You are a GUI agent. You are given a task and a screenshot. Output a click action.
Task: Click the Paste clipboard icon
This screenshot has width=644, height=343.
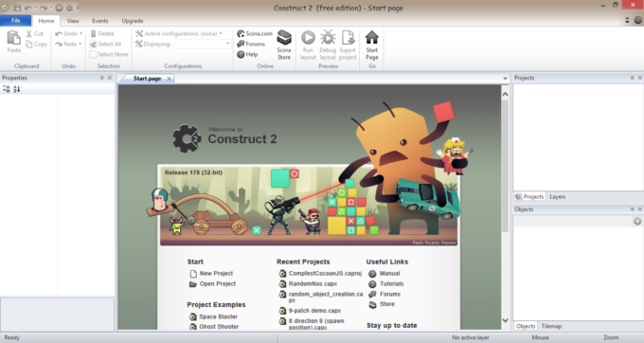coord(13,38)
